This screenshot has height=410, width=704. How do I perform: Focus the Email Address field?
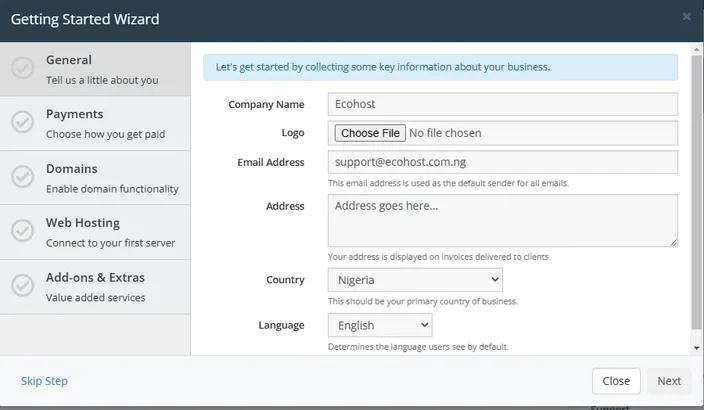(x=503, y=162)
